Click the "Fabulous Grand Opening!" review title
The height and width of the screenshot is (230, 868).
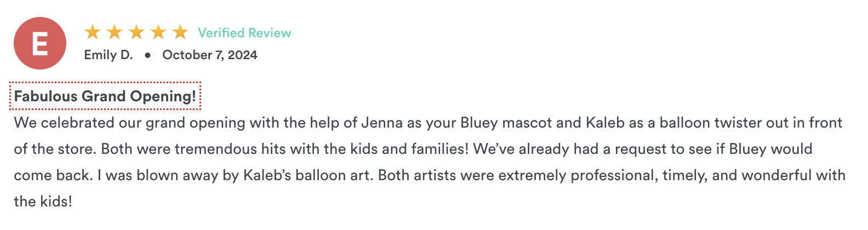pyautogui.click(x=105, y=96)
